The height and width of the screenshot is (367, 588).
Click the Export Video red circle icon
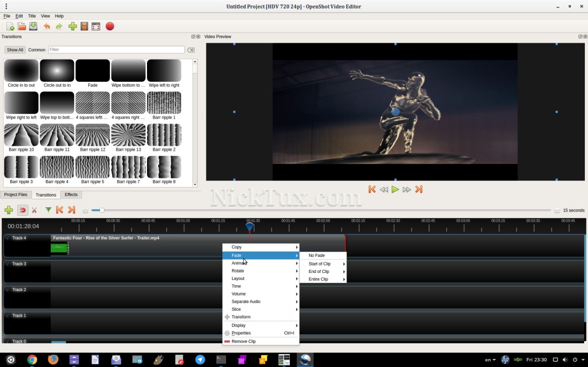click(x=110, y=26)
